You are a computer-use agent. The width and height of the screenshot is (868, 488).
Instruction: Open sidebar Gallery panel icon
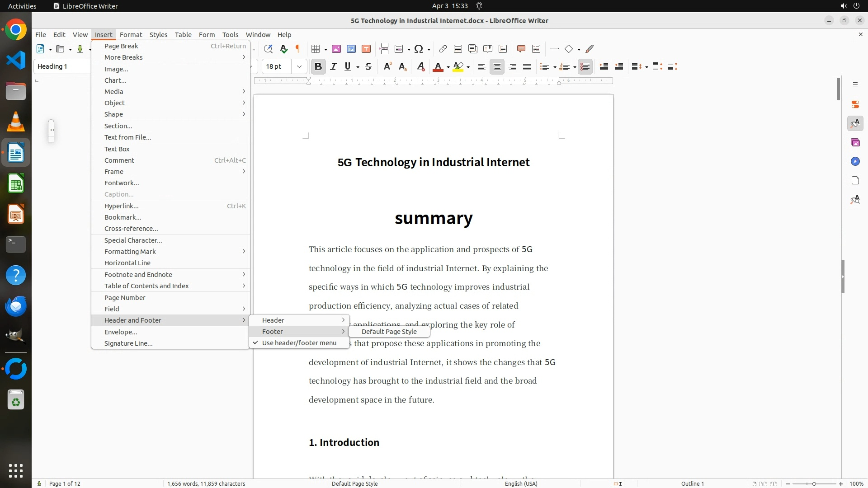(855, 142)
